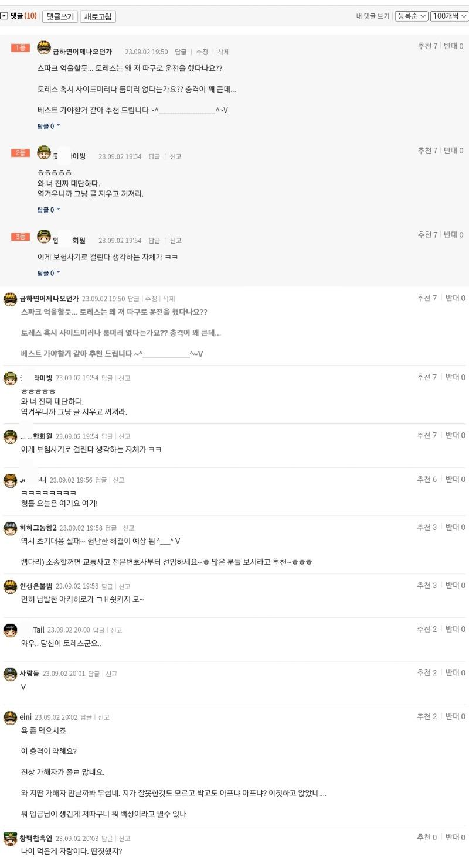
Task: Collapse the 댓글(10) section toggle icon
Action: pos(4,16)
